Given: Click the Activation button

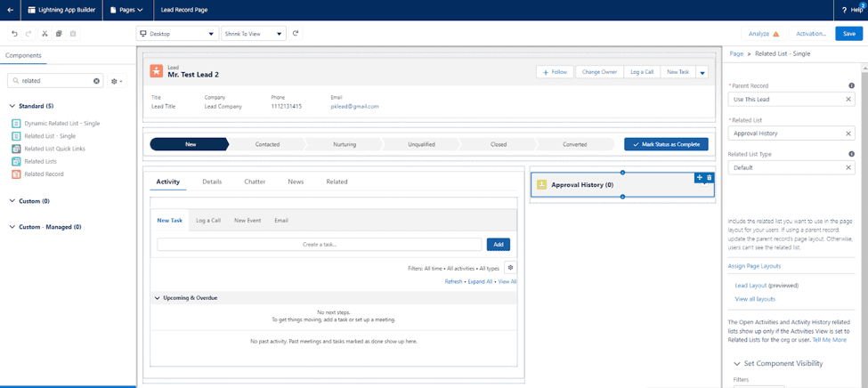Looking at the screenshot, I should point(811,34).
